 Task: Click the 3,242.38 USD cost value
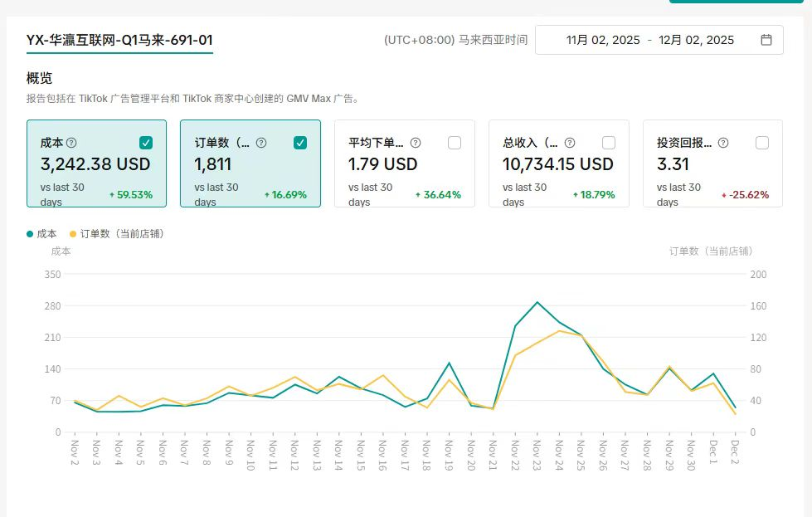point(95,164)
